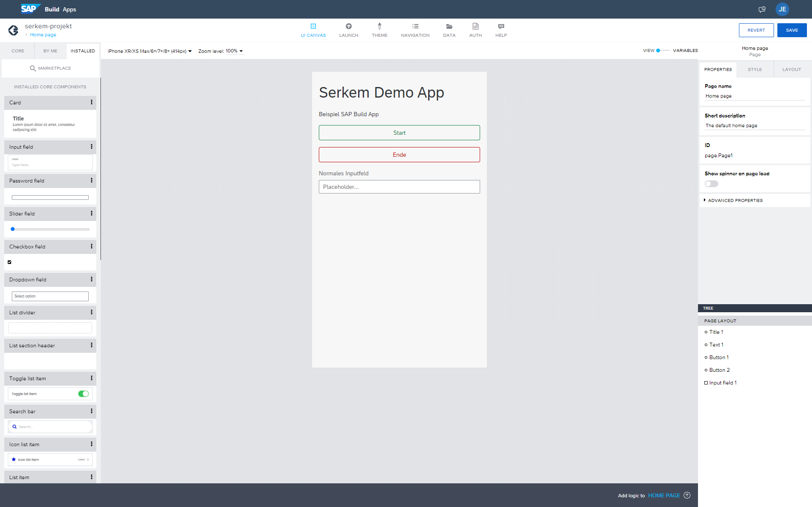The width and height of the screenshot is (812, 507).
Task: Open the Style tab
Action: [x=755, y=70]
